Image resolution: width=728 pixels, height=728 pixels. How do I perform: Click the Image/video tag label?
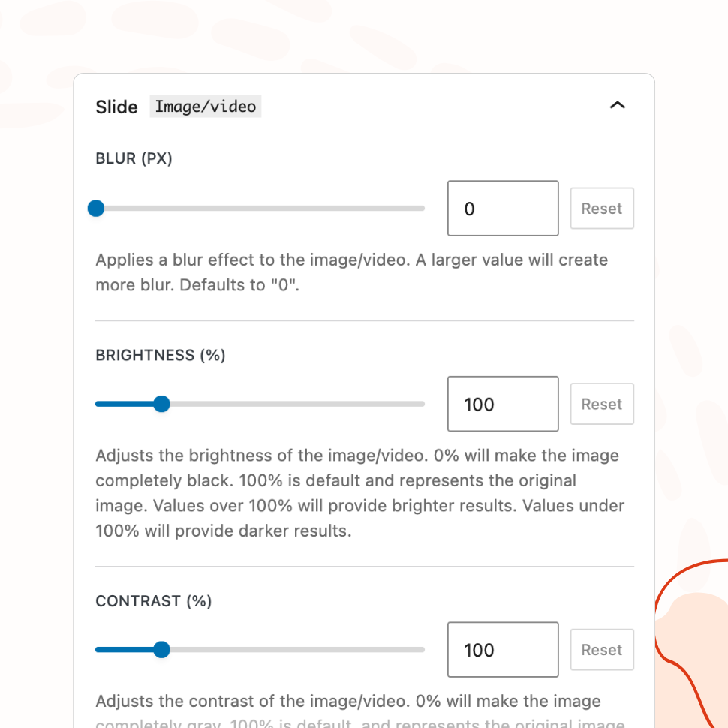[x=206, y=107]
